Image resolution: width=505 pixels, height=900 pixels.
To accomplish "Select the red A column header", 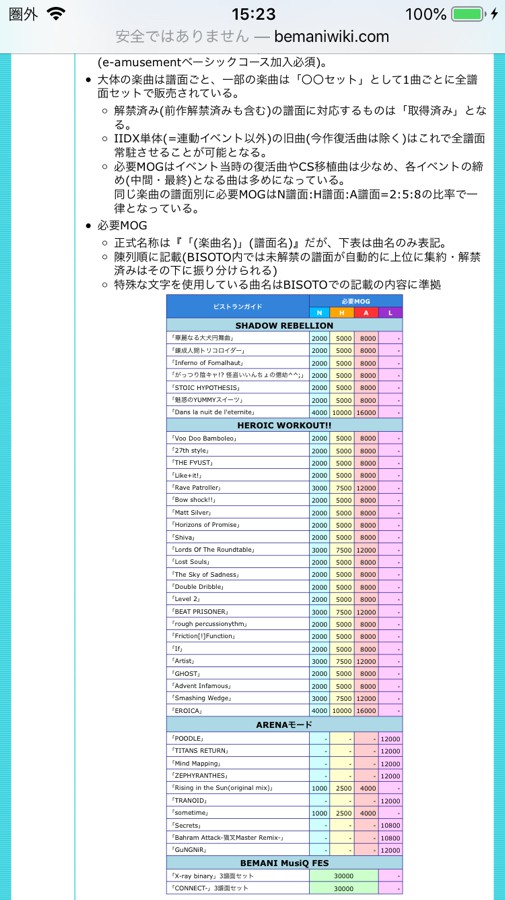I will [366, 312].
